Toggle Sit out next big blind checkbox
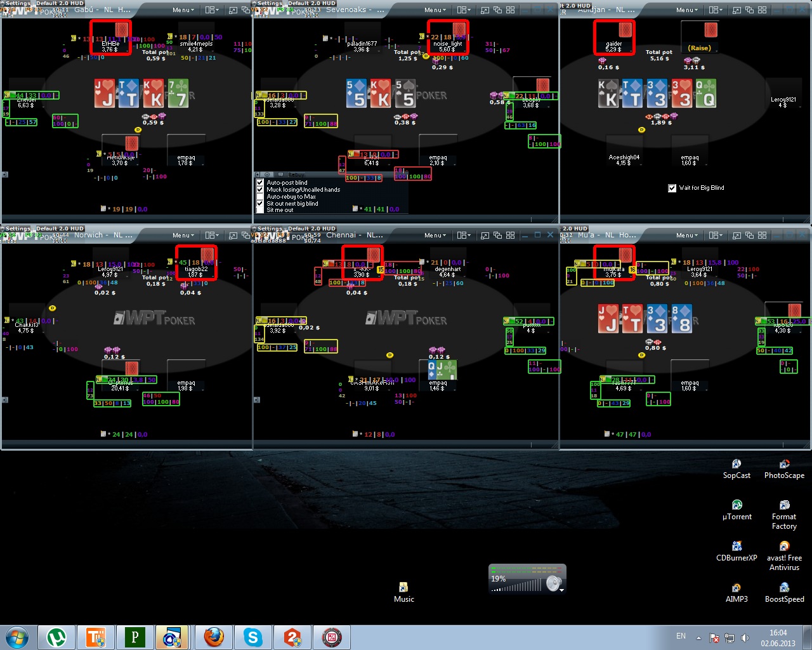The image size is (812, 650). [259, 203]
